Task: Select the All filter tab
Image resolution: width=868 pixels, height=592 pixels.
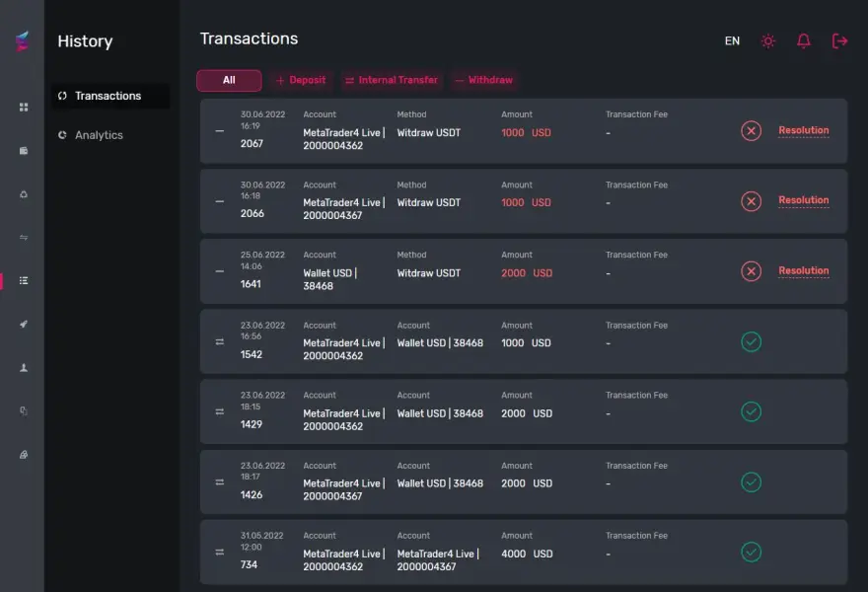Action: click(229, 80)
